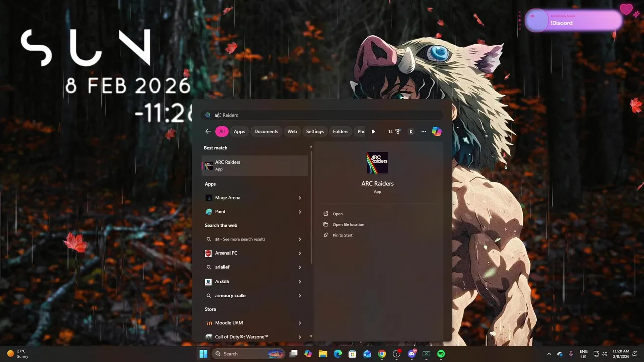Open File Explorer from taskbar
Viewport: 644px width, 362px height.
[323, 354]
